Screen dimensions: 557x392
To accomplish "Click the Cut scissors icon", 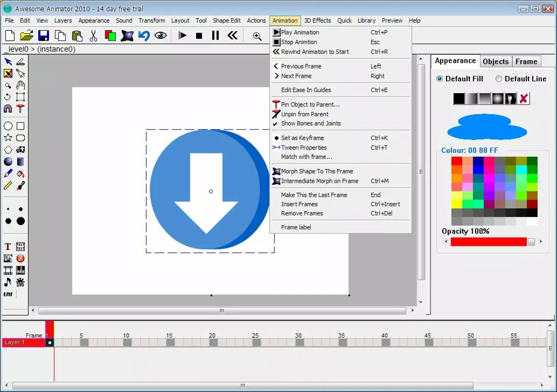I will [94, 35].
